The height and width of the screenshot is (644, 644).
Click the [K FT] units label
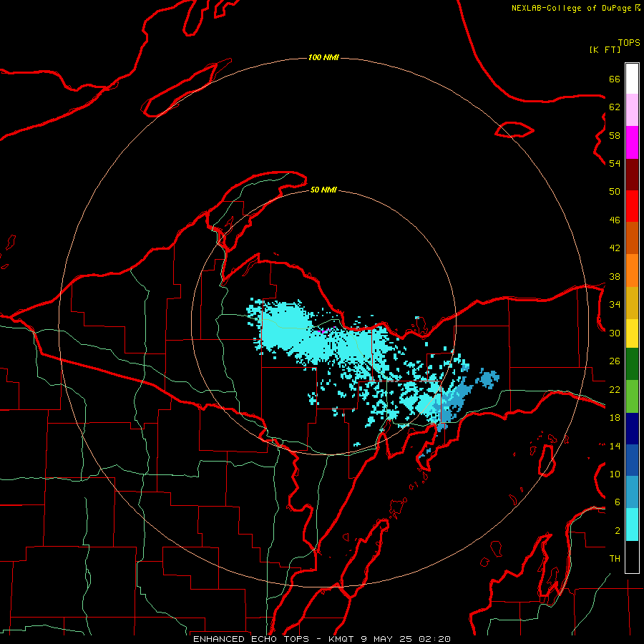tap(605, 49)
